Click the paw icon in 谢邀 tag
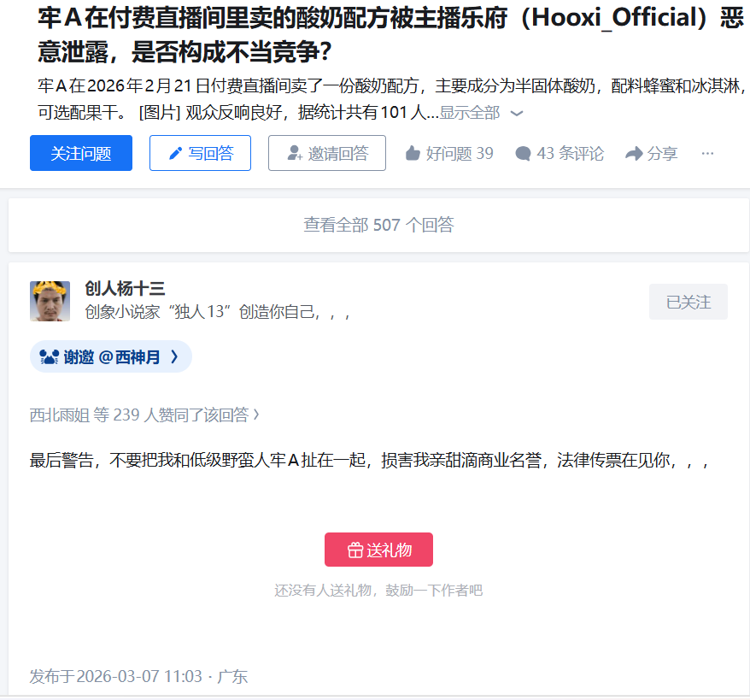 point(49,357)
